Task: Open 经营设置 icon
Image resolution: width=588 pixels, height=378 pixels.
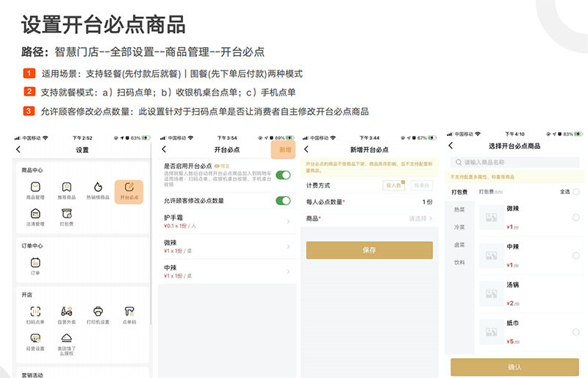Action: [35, 341]
